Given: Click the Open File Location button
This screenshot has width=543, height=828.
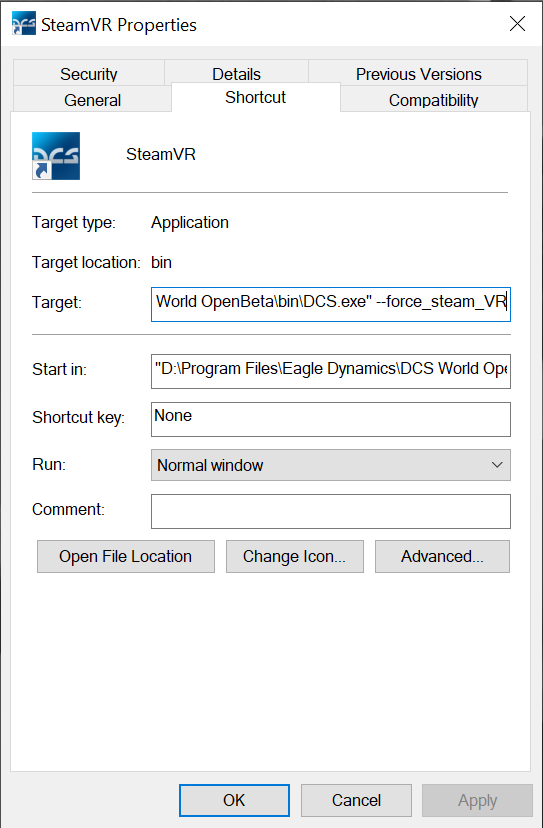Looking at the screenshot, I should coord(126,556).
